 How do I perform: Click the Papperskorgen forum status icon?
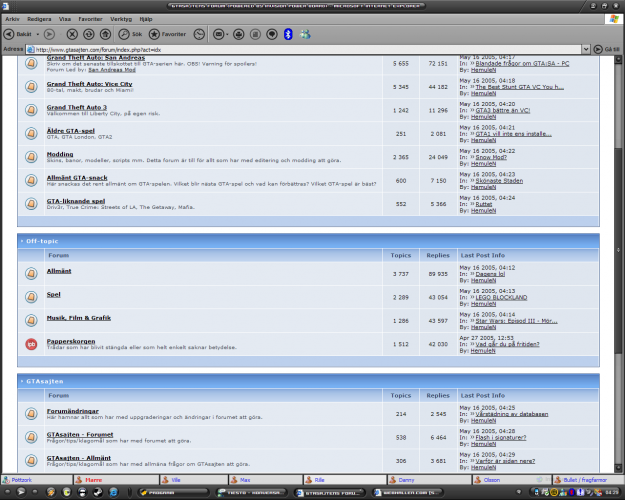click(31, 343)
